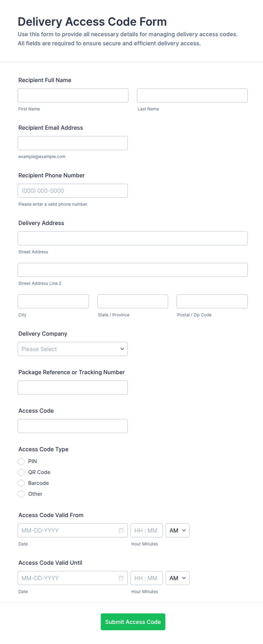Choose QR Code radio option
This screenshot has width=263, height=644.
click(21, 472)
